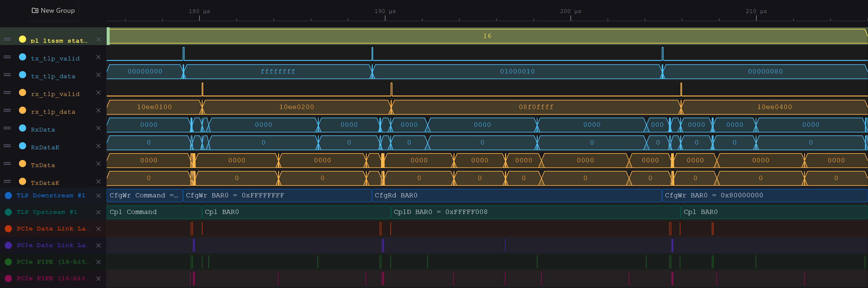Remove the TxData signal
Screen dimensions: 868x288
(x=98, y=164)
